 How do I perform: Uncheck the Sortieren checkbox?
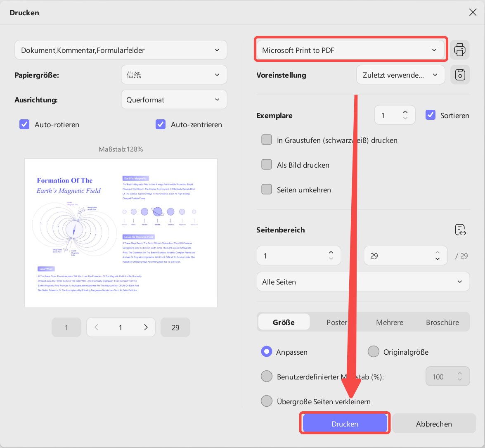click(431, 115)
